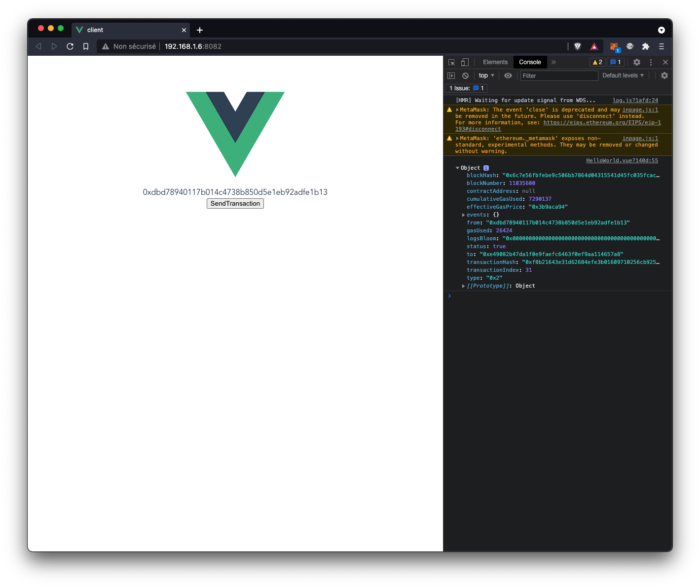This screenshot has width=700, height=588.
Task: Click the 1 Issue indicator
Action: 466,88
